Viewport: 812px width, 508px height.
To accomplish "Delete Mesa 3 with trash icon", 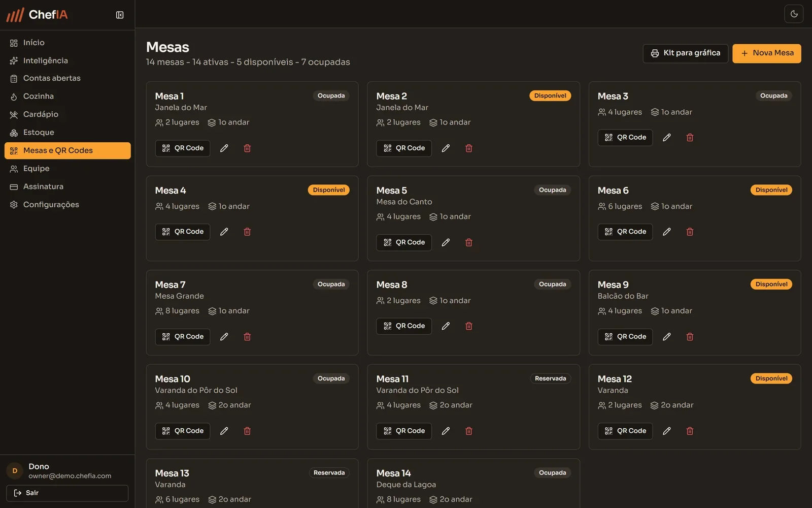I will (x=690, y=138).
